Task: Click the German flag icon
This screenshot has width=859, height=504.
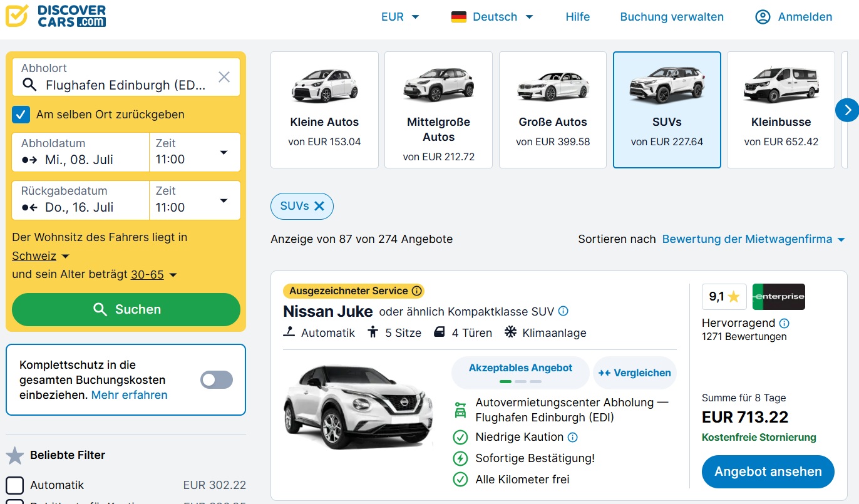Action: (x=459, y=17)
